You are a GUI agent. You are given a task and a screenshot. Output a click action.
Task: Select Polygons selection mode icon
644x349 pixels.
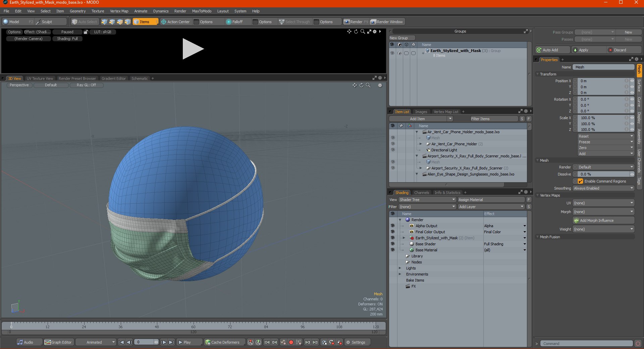[x=120, y=22]
